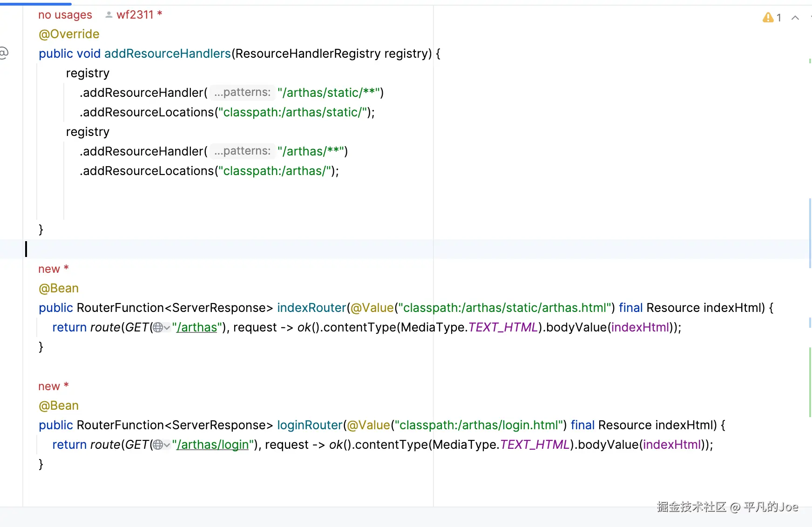The width and height of the screenshot is (812, 527).
Task: Click the @Value annotation in loginRouter signature
Action: (368, 425)
